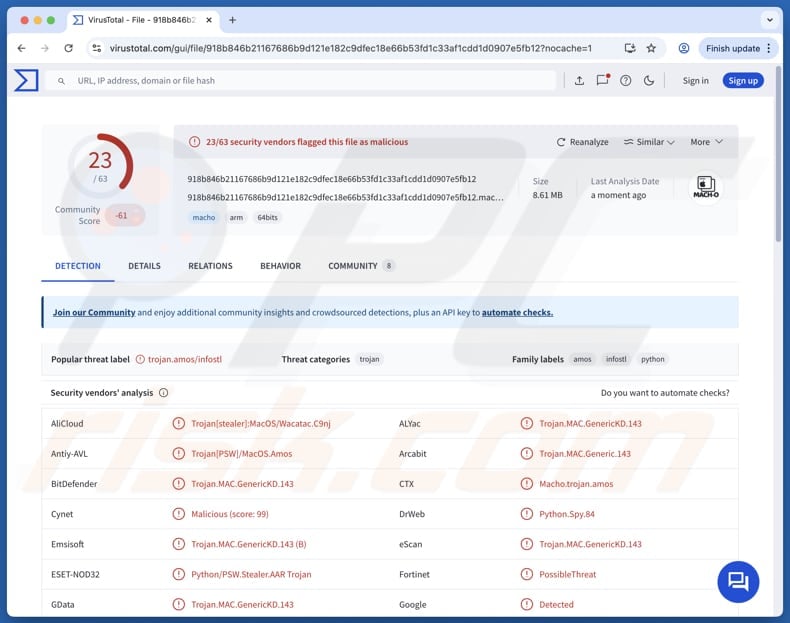
Task: Open the browser tab list chevron
Action: pyautogui.click(x=769, y=20)
